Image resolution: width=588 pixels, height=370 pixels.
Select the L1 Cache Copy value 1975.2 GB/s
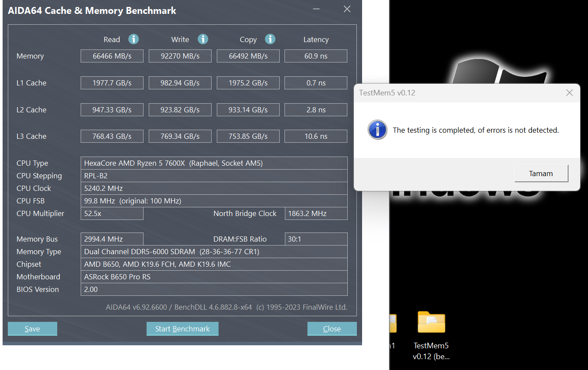tap(248, 83)
